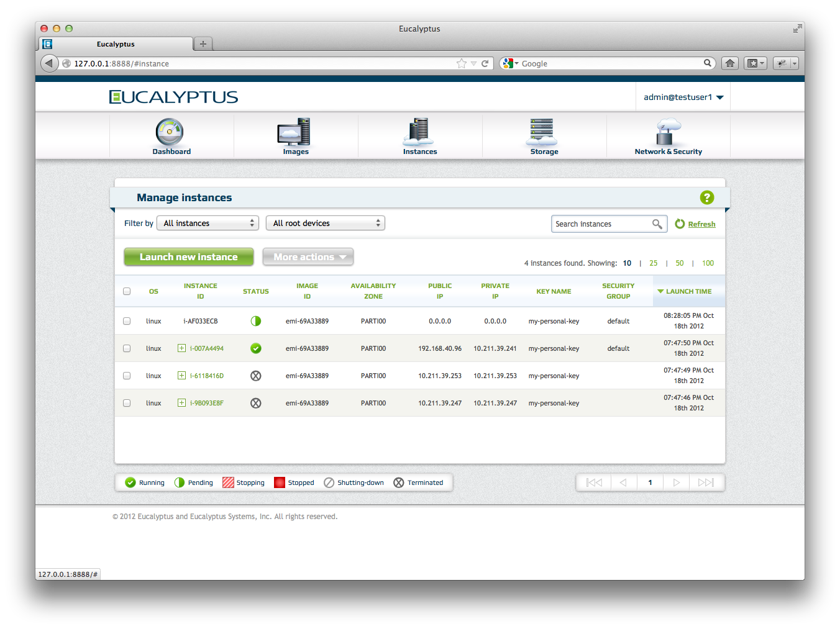Toggle the select-all checkbox in table header

pyautogui.click(x=127, y=291)
